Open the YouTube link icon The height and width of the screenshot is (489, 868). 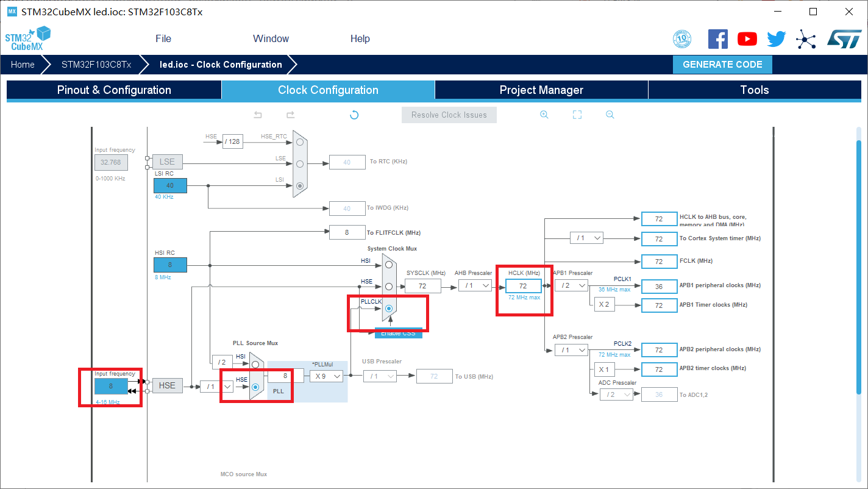point(747,39)
